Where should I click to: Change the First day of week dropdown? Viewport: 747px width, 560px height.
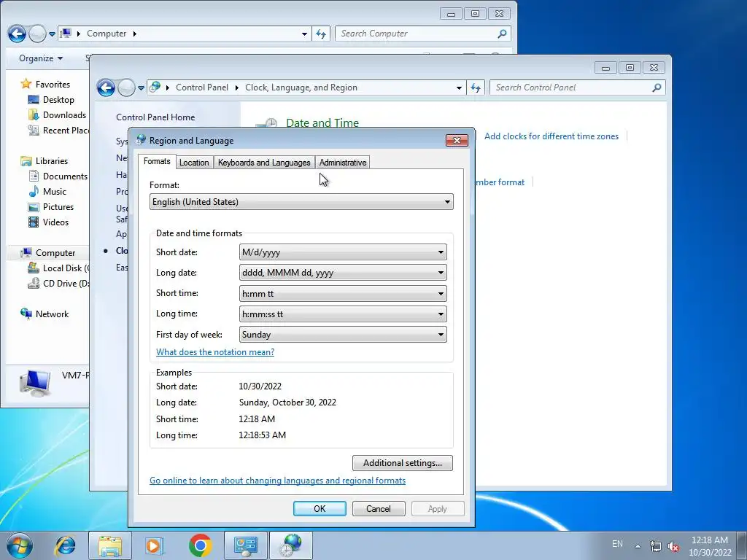tap(343, 334)
